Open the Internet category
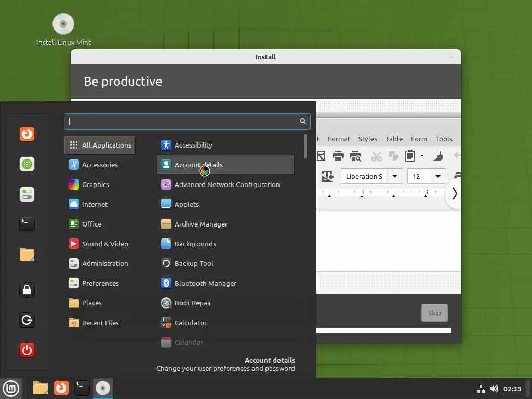The width and height of the screenshot is (532, 399). (x=100, y=204)
